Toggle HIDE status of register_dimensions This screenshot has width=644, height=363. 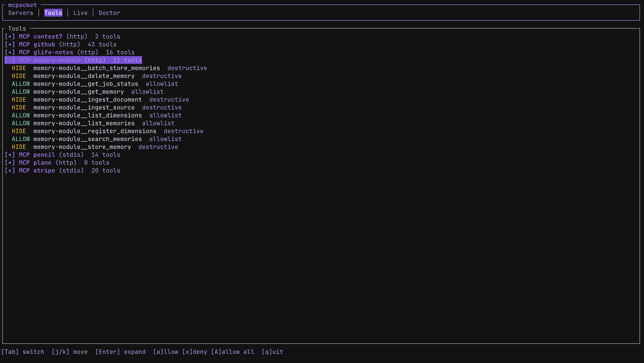pos(19,131)
